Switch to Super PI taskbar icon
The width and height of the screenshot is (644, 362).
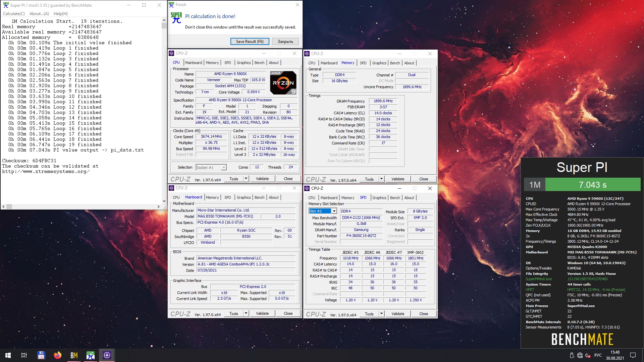(91, 355)
